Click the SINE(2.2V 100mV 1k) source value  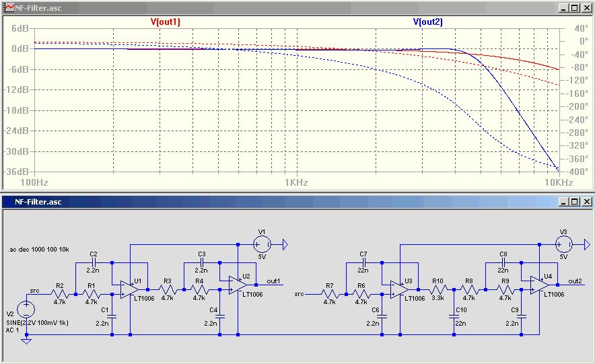[37, 323]
